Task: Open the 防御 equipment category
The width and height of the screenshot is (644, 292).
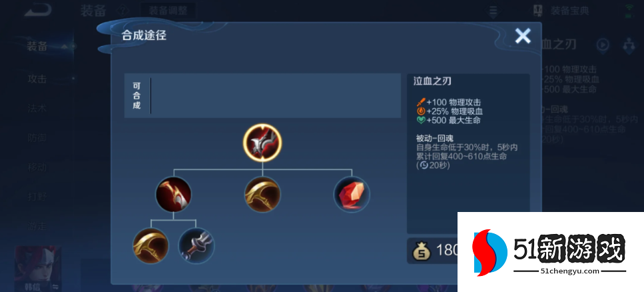Action: [37, 138]
